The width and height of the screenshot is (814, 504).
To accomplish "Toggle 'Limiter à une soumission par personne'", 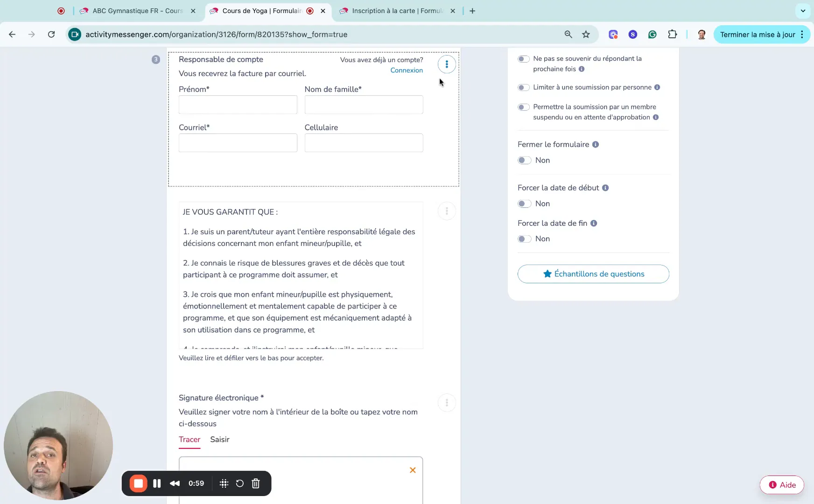I will click(524, 87).
